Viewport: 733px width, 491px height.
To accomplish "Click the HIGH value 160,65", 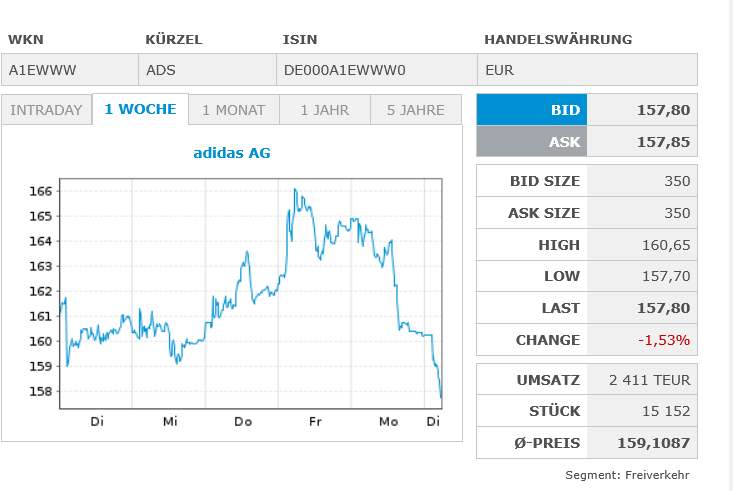I will (x=665, y=244).
